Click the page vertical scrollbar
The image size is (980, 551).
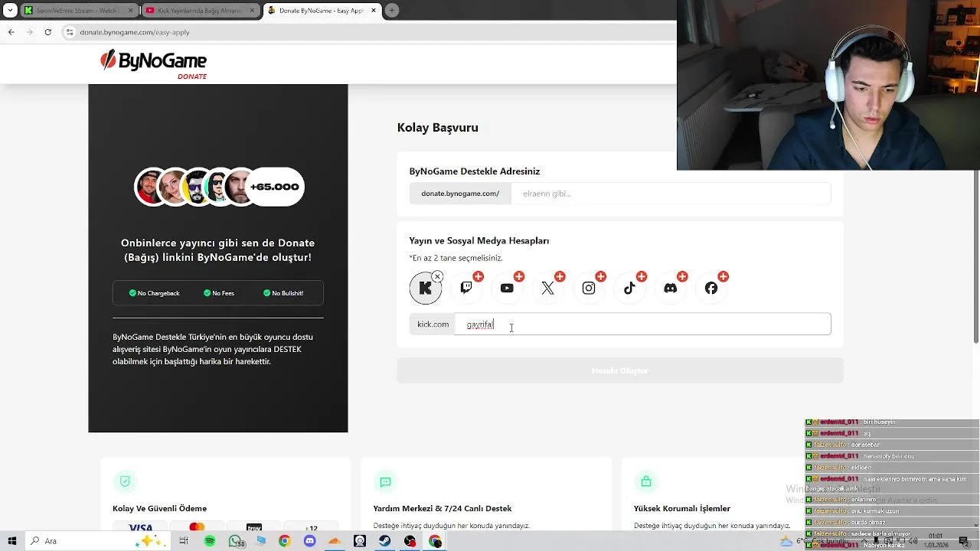tap(975, 256)
